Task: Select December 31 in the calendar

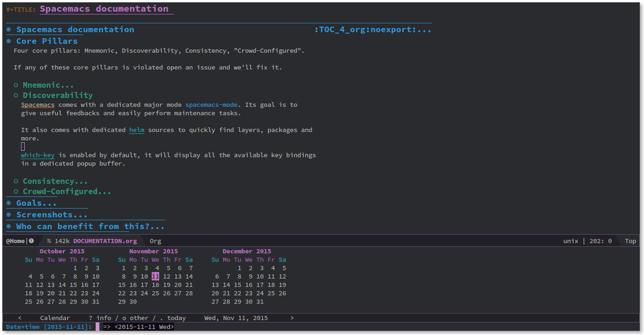Action: [x=260, y=301]
